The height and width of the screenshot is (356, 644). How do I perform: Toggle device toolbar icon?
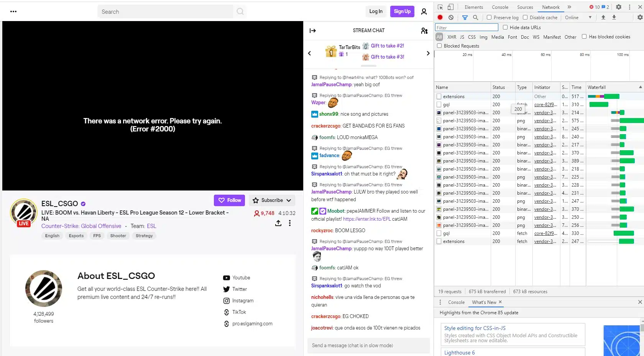pyautogui.click(x=450, y=7)
